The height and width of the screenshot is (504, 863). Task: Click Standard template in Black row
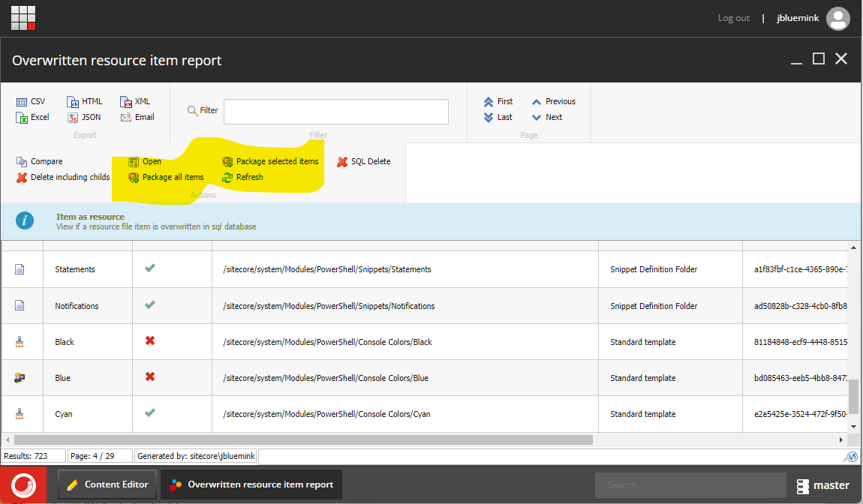(x=643, y=342)
